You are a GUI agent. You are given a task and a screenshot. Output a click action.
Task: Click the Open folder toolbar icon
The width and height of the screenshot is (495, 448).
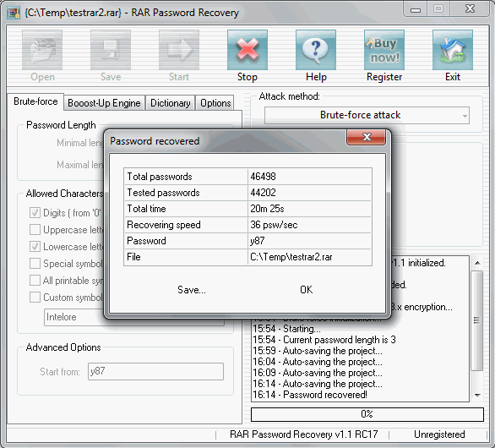pos(42,50)
